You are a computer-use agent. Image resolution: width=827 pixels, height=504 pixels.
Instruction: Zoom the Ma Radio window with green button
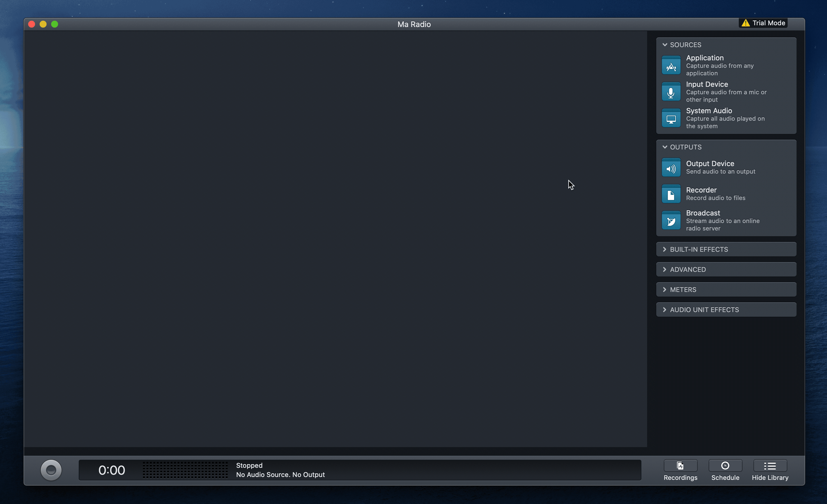[x=54, y=24]
